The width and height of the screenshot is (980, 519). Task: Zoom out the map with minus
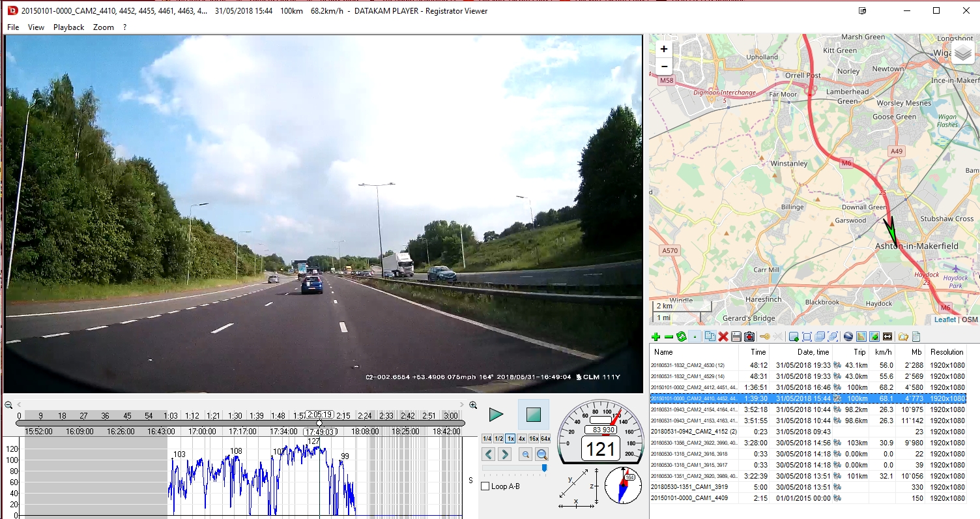tap(664, 66)
